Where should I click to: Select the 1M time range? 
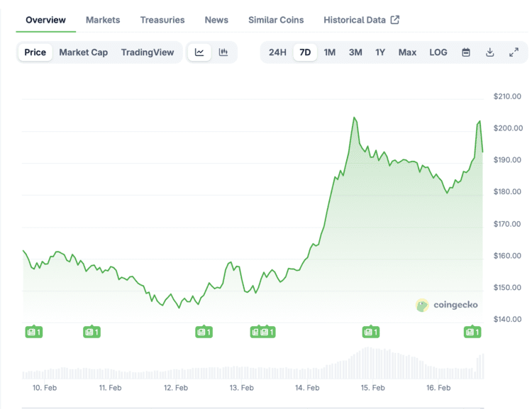point(329,52)
